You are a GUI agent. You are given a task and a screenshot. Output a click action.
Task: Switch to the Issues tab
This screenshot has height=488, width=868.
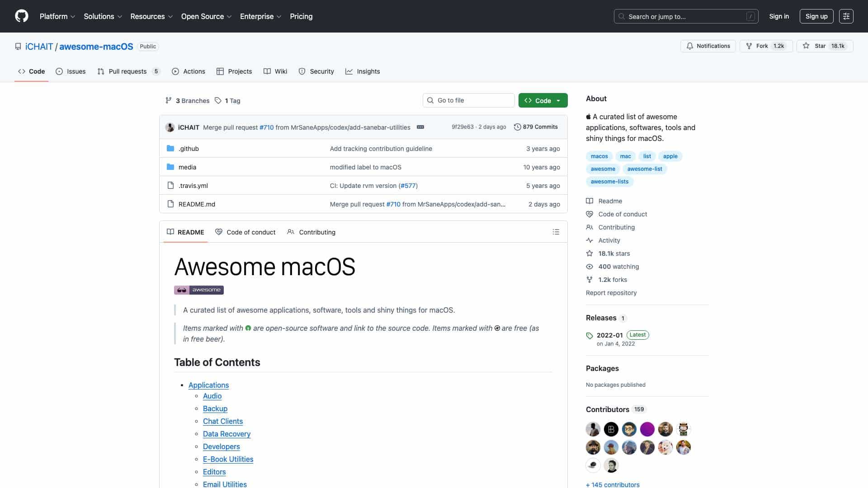pos(71,71)
